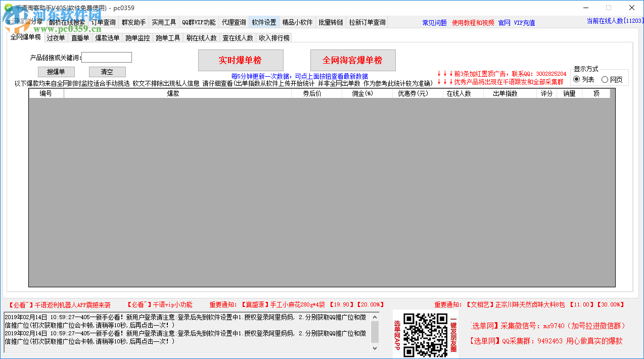Sort by the 爆款 column header
The width and height of the screenshot is (644, 359).
click(177, 93)
